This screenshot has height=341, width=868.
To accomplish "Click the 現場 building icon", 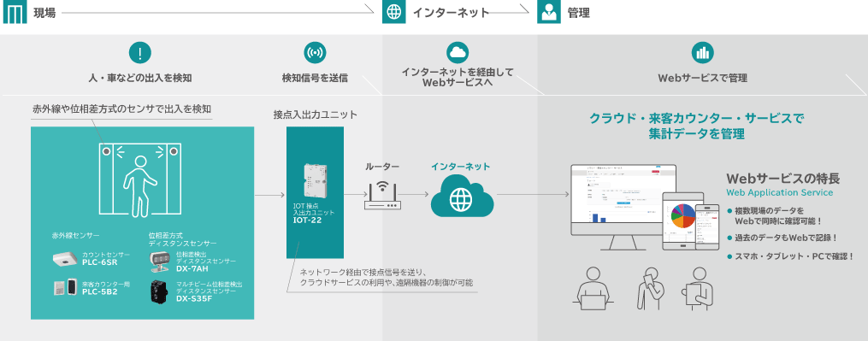I will click(15, 13).
